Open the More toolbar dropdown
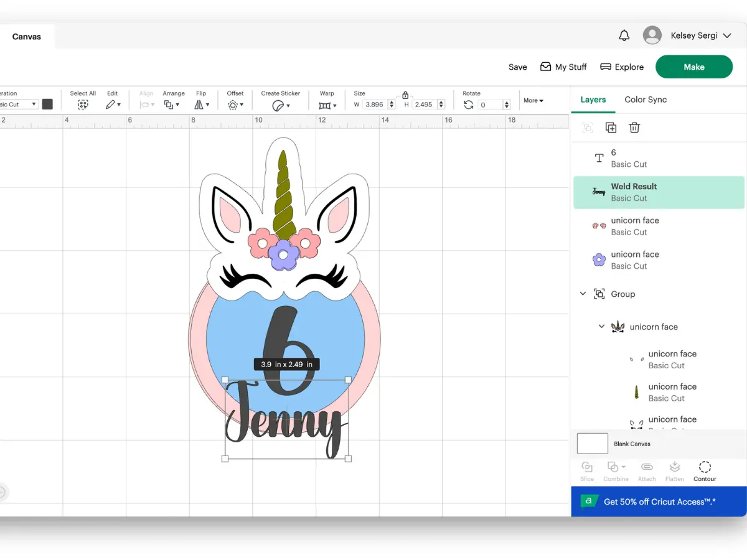Screen dimensions: 747x560 533,100
